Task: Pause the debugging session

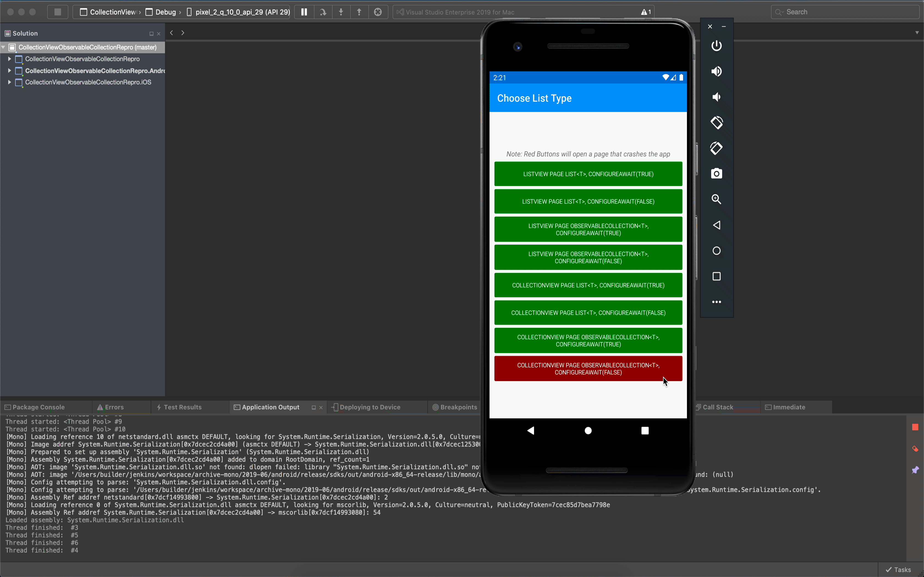Action: 304,12
